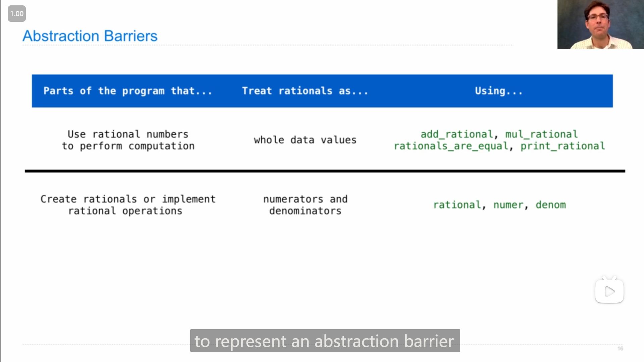Select the presenter webcam thumbnail
This screenshot has width=644, height=362.
pos(600,24)
